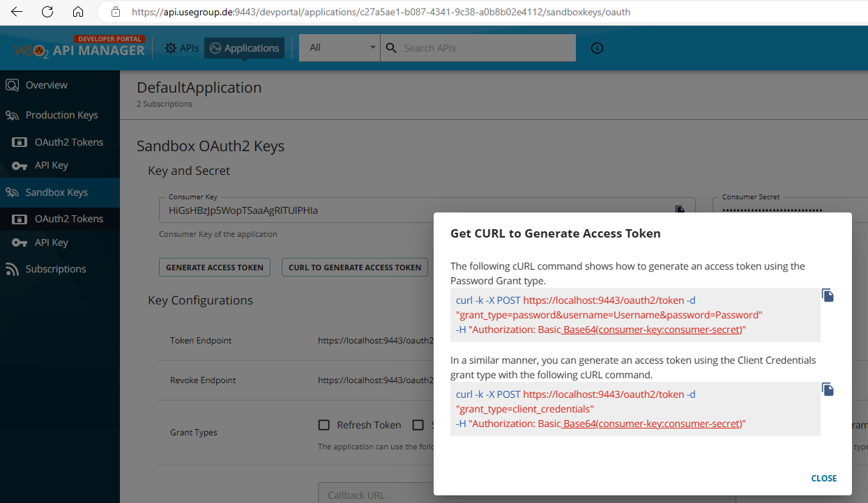
Task: Switch to the APIs tab
Action: (181, 47)
